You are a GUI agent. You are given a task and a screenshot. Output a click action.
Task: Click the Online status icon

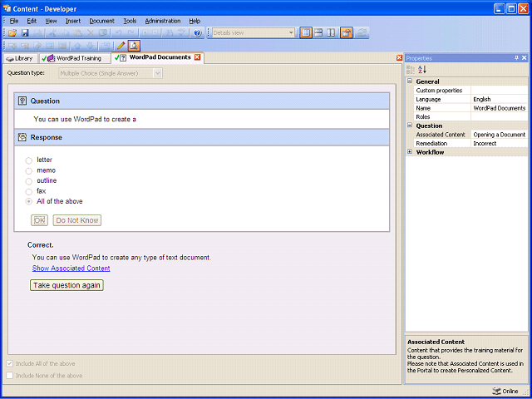(x=495, y=391)
